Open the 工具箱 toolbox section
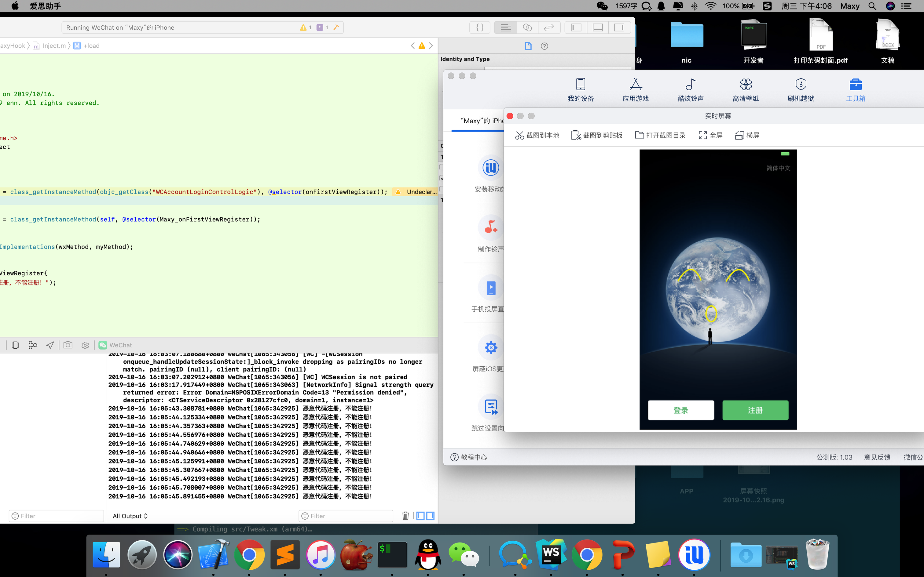This screenshot has height=577, width=924. [x=855, y=90]
